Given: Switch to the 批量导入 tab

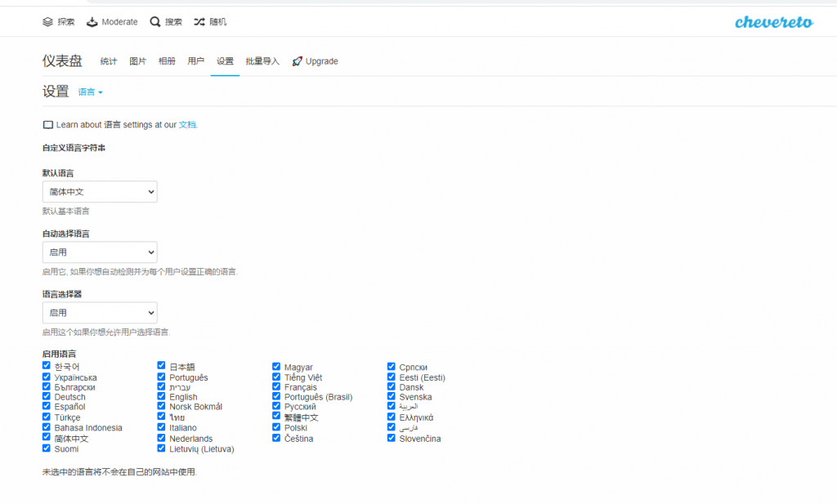Looking at the screenshot, I should coord(262,61).
